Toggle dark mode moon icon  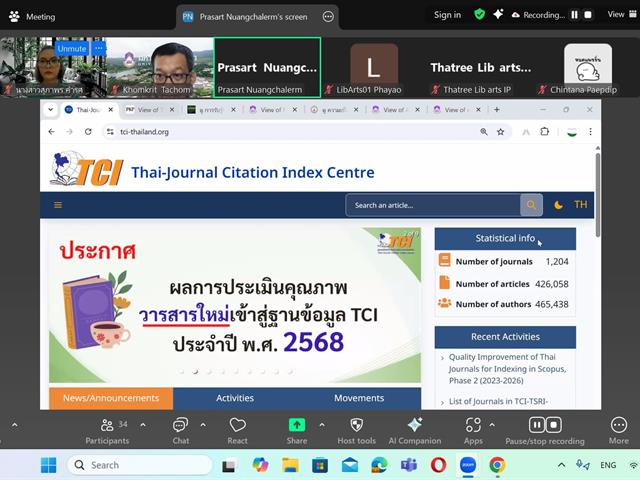pyautogui.click(x=558, y=205)
